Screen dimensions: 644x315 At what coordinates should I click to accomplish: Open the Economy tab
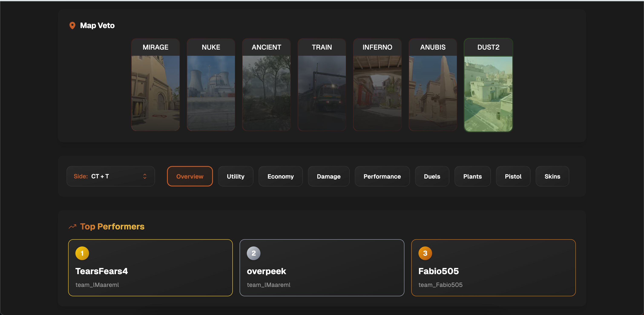click(x=280, y=176)
